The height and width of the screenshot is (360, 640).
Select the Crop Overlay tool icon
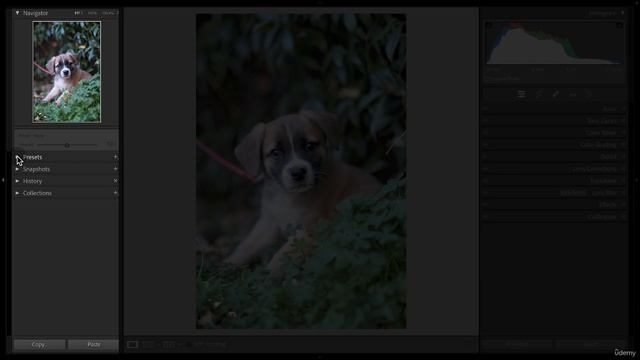[x=539, y=94]
